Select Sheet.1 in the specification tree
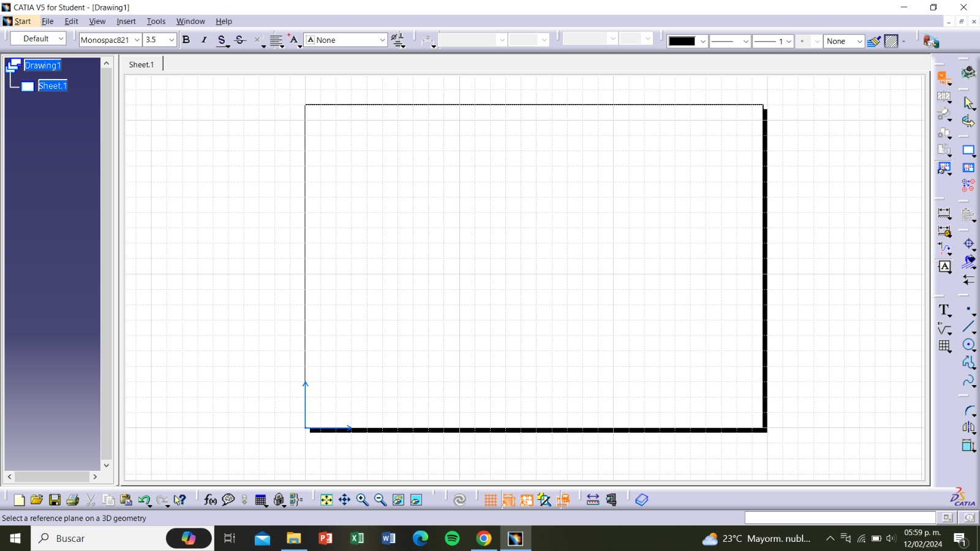This screenshot has height=551, width=980. pos(53,86)
